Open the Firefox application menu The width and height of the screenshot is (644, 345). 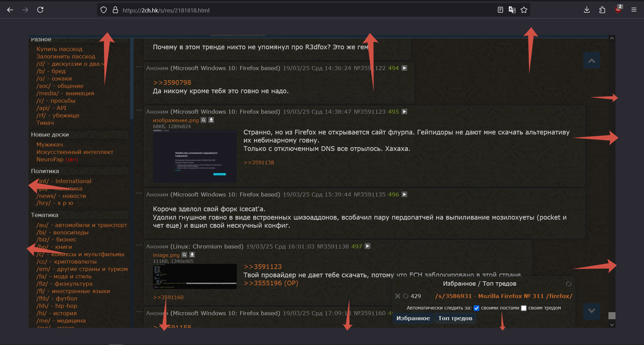tap(634, 10)
